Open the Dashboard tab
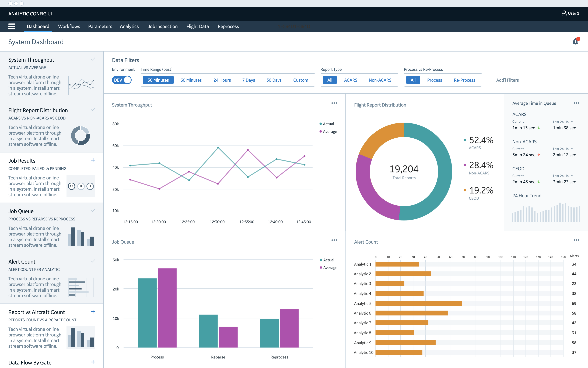The image size is (588, 368). [38, 26]
